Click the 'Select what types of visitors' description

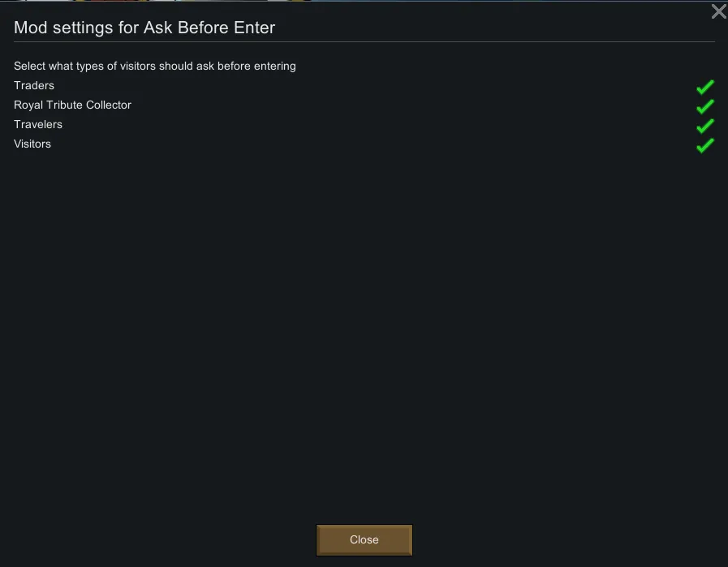tap(154, 66)
